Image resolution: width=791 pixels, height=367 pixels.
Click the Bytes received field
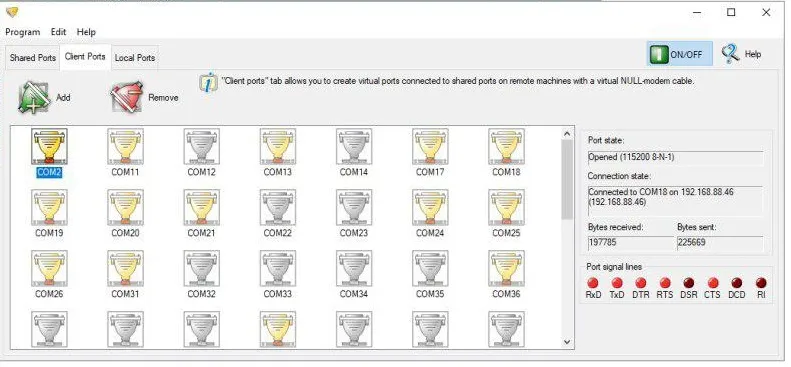pos(631,243)
